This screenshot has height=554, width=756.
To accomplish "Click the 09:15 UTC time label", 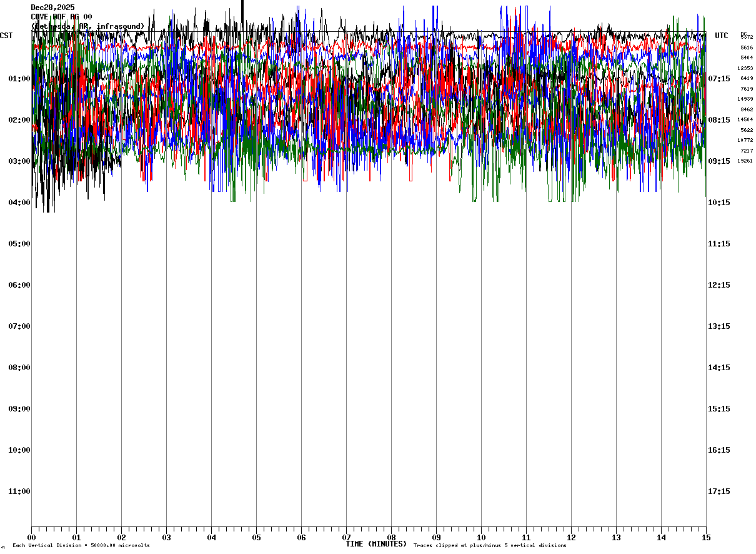I will click(x=719, y=161).
